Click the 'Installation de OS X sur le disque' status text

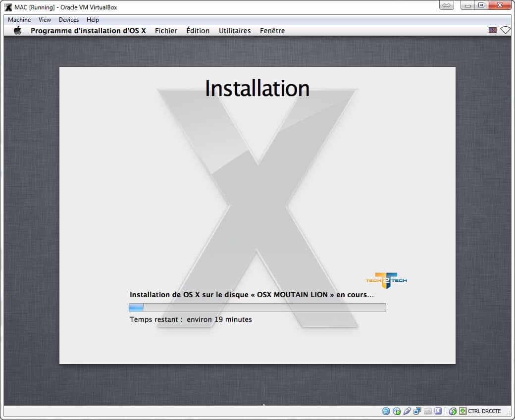pyautogui.click(x=252, y=295)
